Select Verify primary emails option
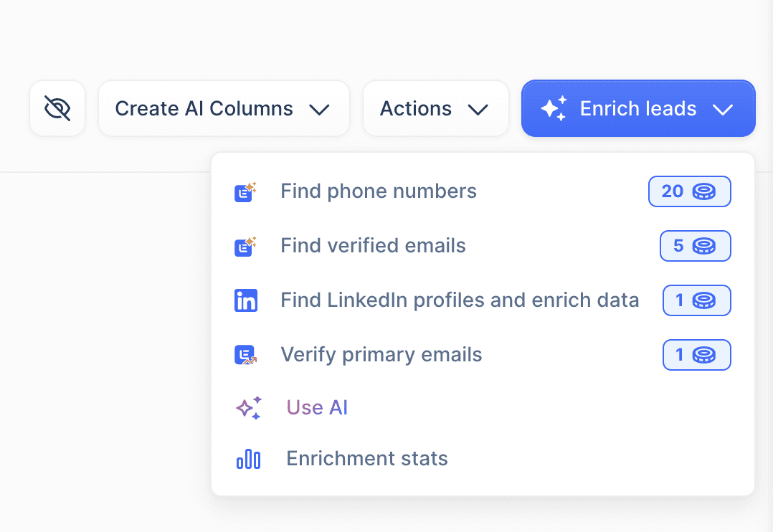This screenshot has height=532, width=773. (381, 355)
